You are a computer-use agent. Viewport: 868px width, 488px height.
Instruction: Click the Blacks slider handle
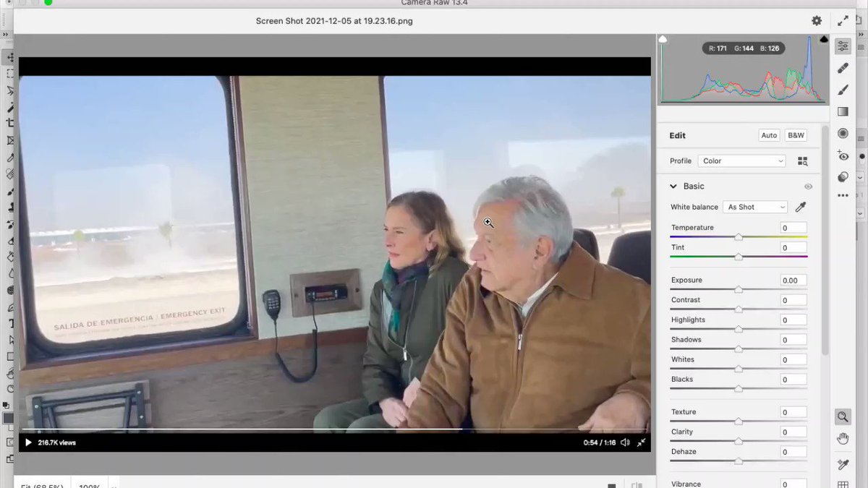739,388
